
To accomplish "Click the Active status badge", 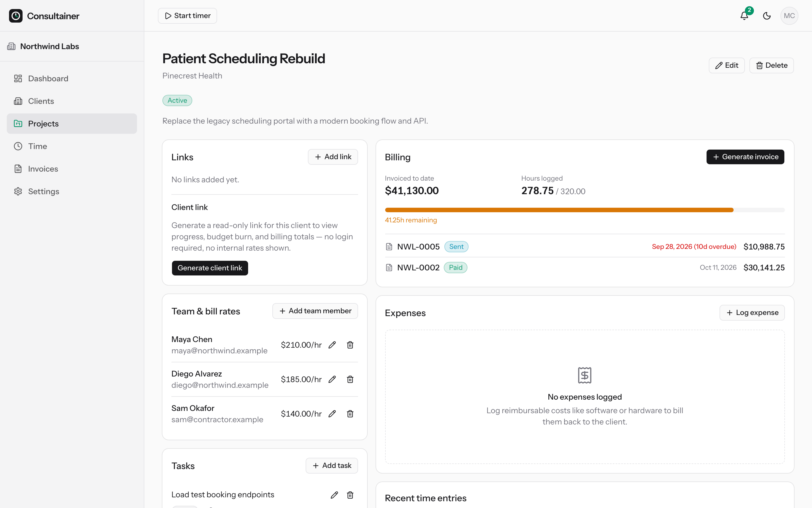I will [177, 100].
